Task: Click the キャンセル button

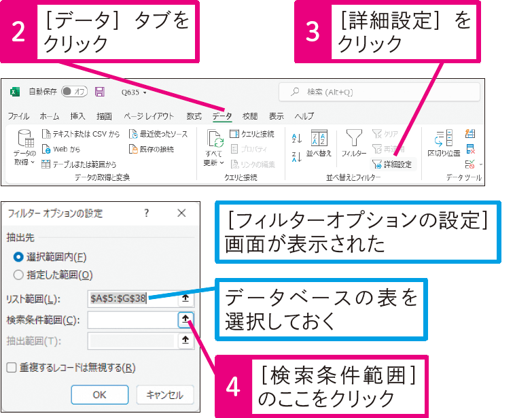Action: coord(165,395)
